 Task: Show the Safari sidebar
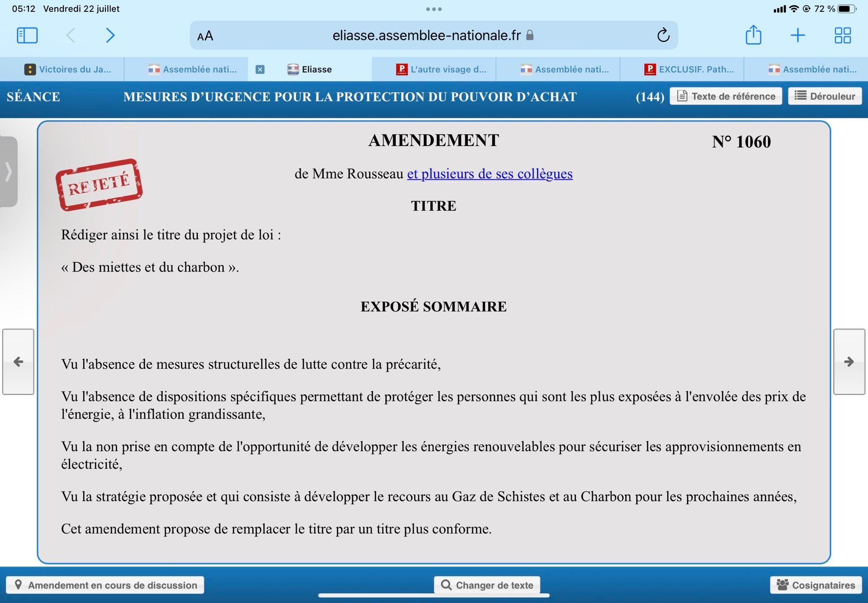[27, 35]
